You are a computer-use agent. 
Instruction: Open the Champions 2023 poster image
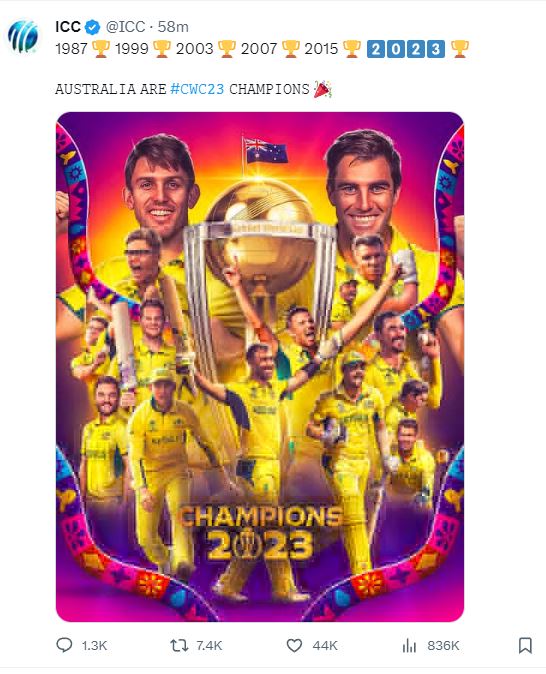[260, 367]
